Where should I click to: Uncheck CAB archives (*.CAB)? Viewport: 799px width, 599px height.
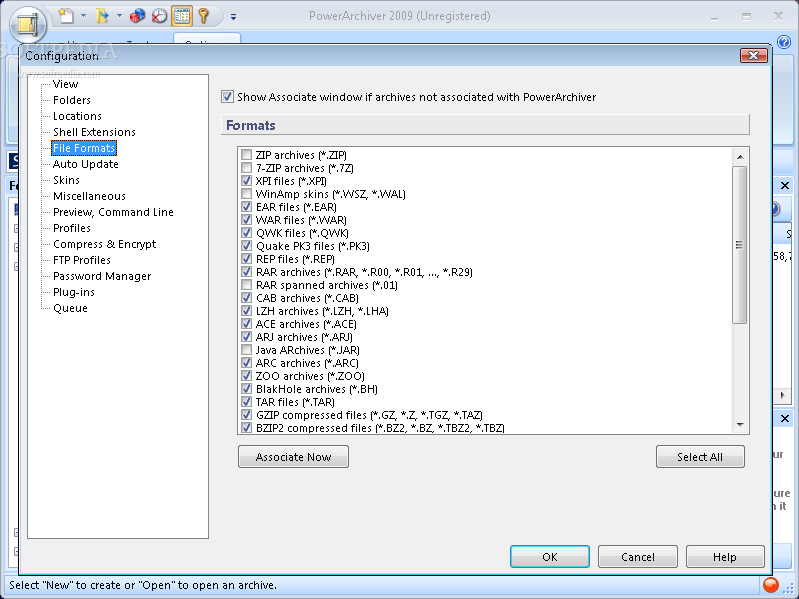tap(247, 297)
